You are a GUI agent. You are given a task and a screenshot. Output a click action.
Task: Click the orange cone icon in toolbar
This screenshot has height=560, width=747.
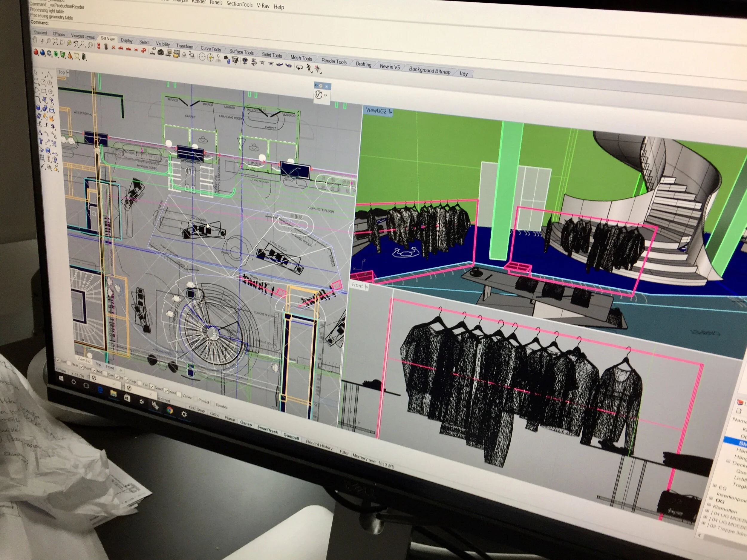(x=70, y=56)
